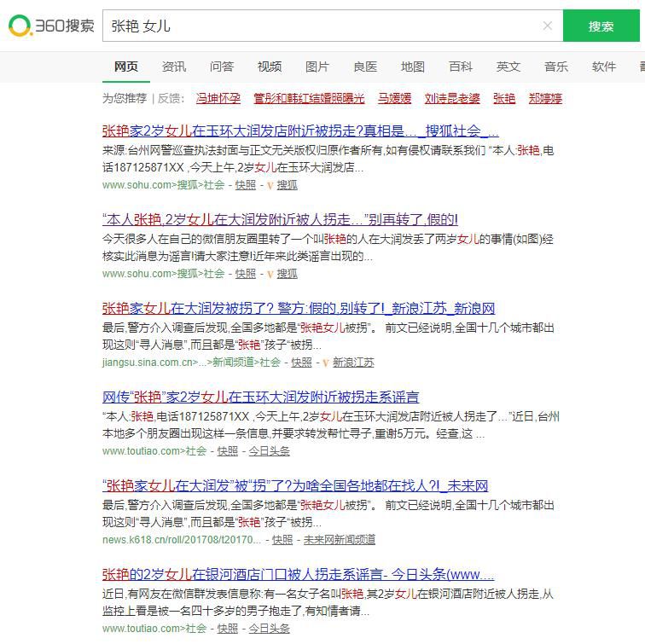Click 搜狐 source link under second result

click(x=288, y=274)
